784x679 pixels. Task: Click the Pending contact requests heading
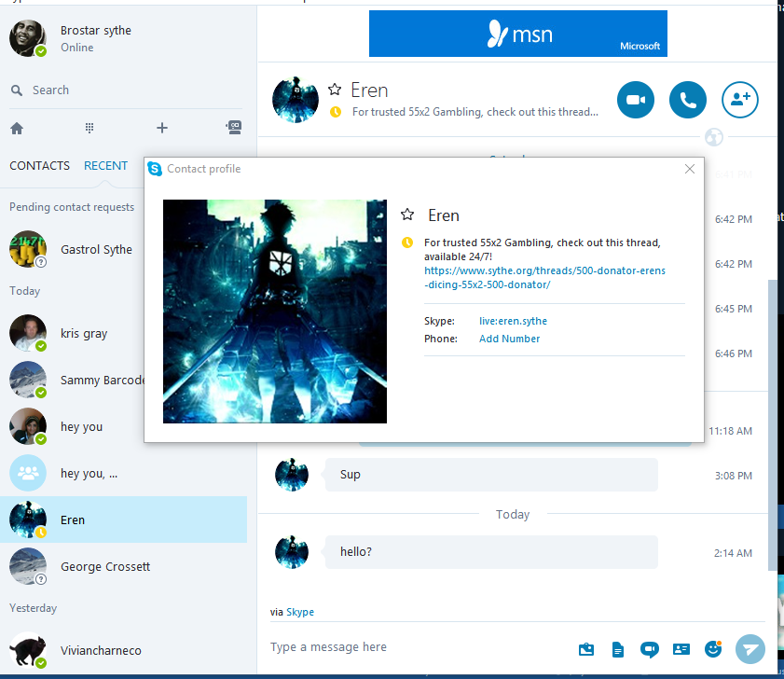pyautogui.click(x=72, y=207)
